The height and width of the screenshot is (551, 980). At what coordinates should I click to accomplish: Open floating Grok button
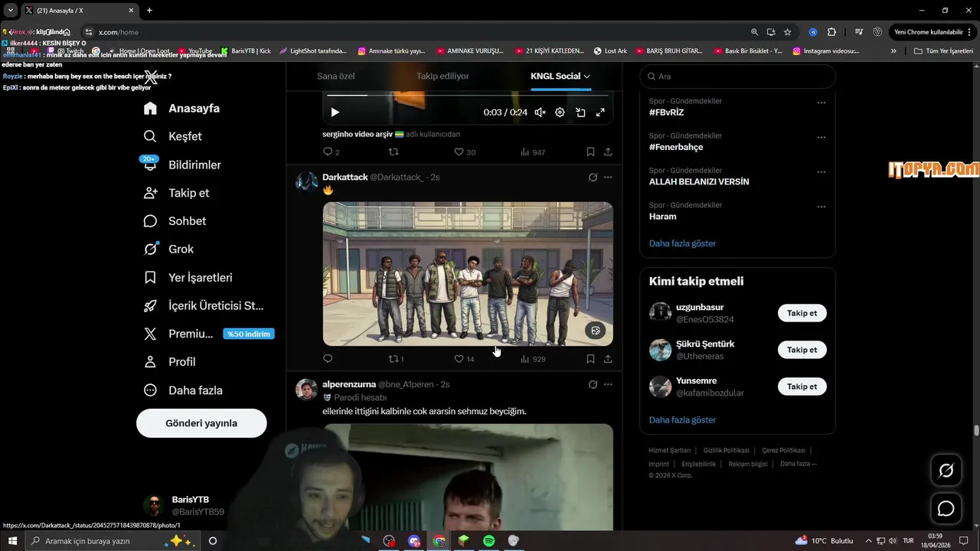click(946, 471)
